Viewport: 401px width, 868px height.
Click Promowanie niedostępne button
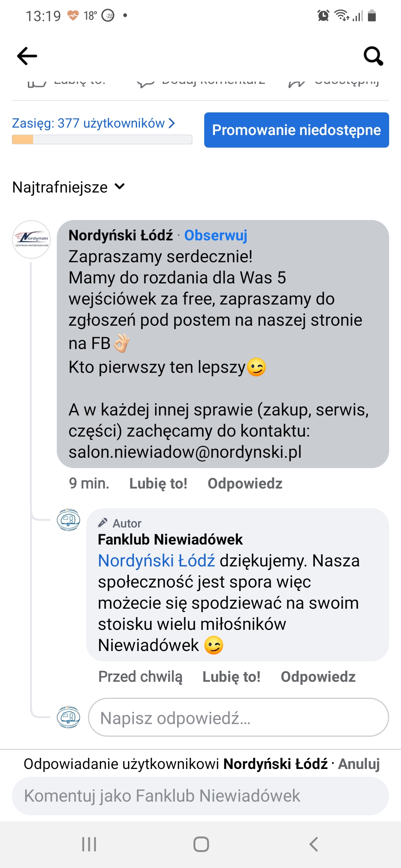(x=296, y=130)
